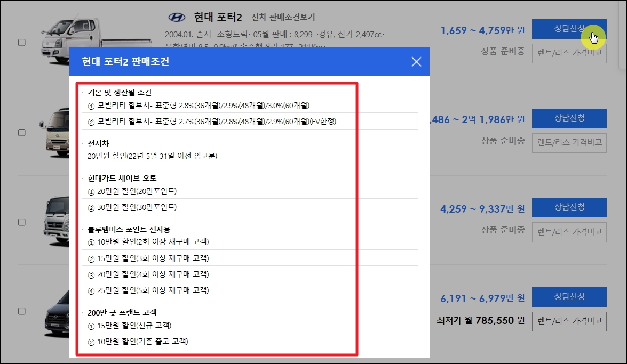627x364 pixels.
Task: Click the 기본 및 생산월 조건 heading
Action: [120, 93]
